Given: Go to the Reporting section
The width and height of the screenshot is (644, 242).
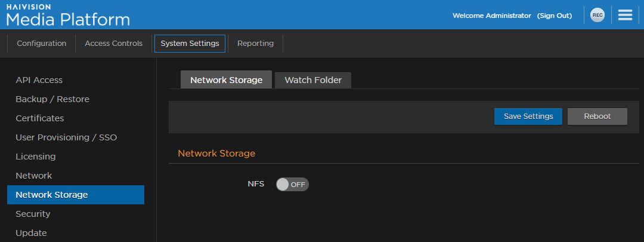Looking at the screenshot, I should (x=255, y=44).
